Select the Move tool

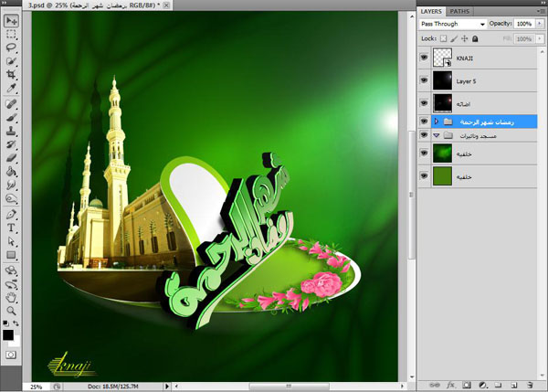click(x=12, y=19)
